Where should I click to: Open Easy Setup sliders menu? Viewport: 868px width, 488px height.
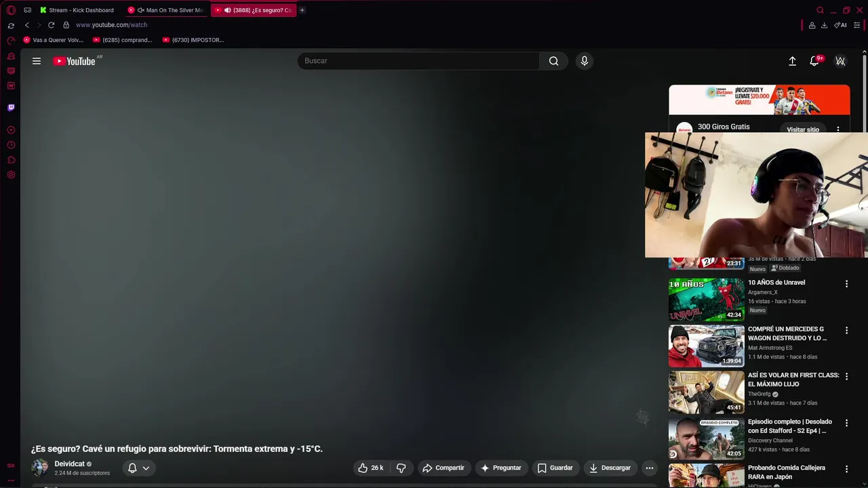(857, 25)
